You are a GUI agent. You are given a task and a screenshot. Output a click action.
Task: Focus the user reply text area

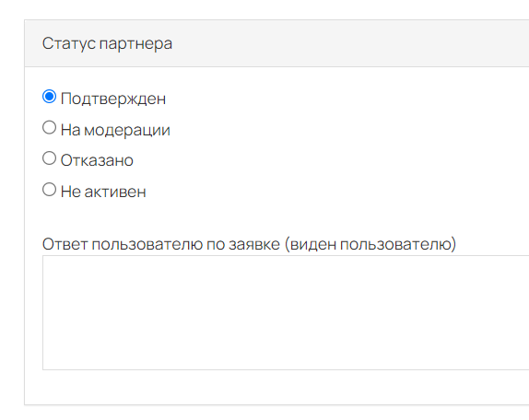pos(286,312)
